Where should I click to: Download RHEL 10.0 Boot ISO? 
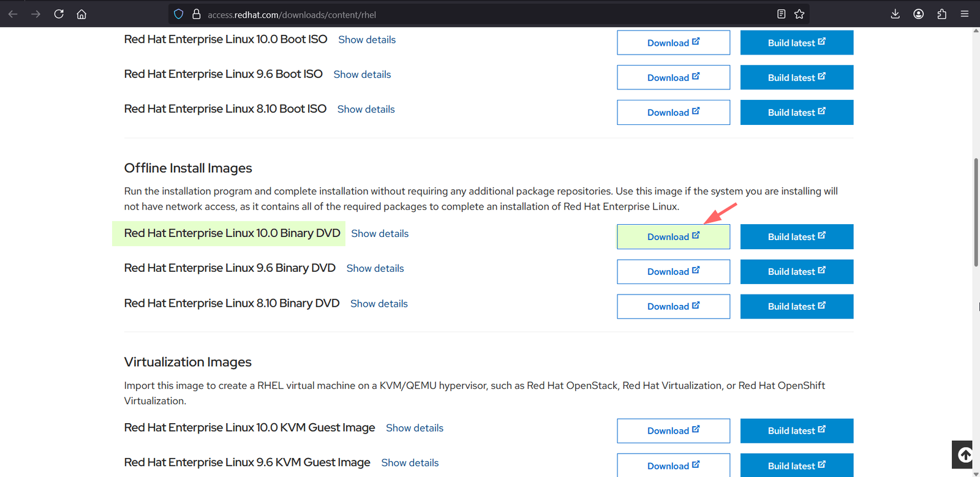(x=673, y=43)
